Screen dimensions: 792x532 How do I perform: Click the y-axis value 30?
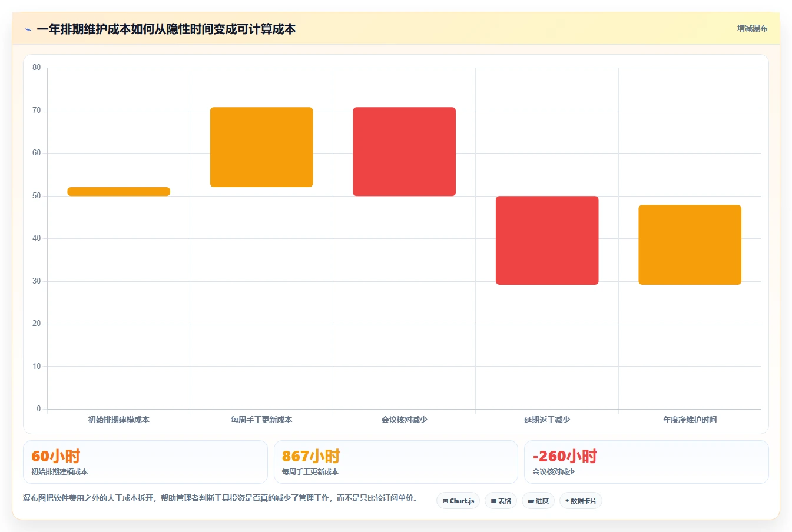pos(37,281)
